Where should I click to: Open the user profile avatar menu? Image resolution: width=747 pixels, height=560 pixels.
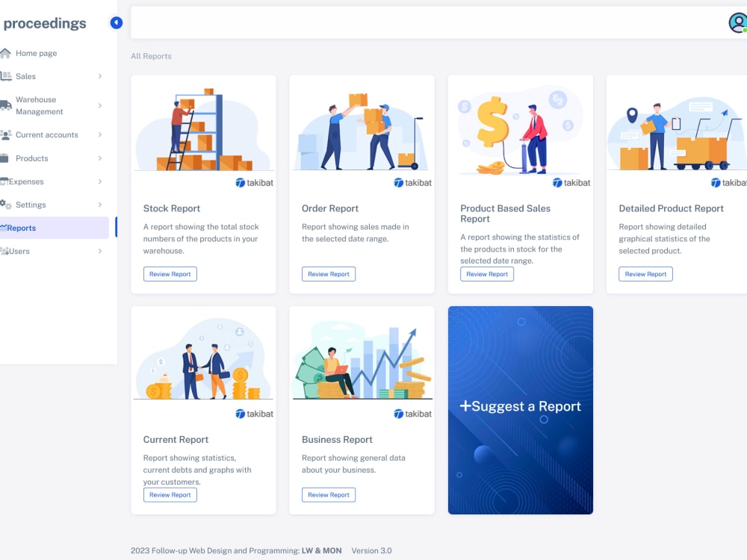tap(738, 22)
